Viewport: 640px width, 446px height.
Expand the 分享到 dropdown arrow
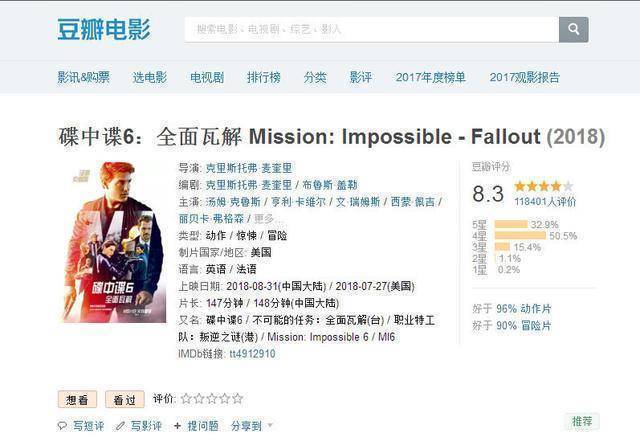pos(270,426)
